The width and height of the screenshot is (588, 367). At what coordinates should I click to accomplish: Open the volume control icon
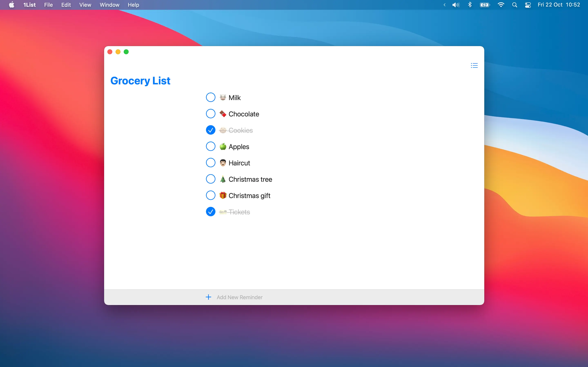point(455,5)
